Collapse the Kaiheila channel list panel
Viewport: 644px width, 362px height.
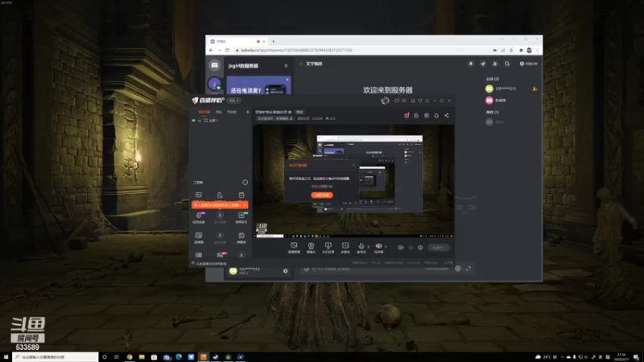(287, 66)
